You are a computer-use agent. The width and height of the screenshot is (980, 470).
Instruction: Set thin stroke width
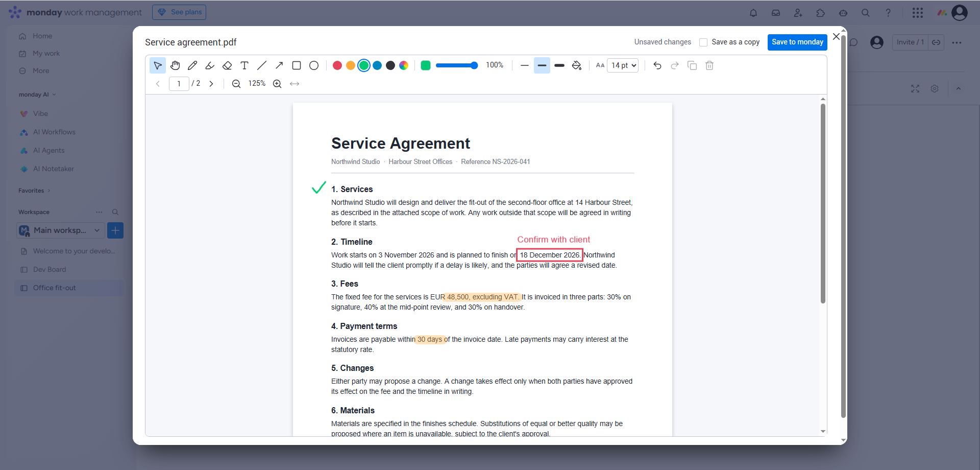point(525,65)
